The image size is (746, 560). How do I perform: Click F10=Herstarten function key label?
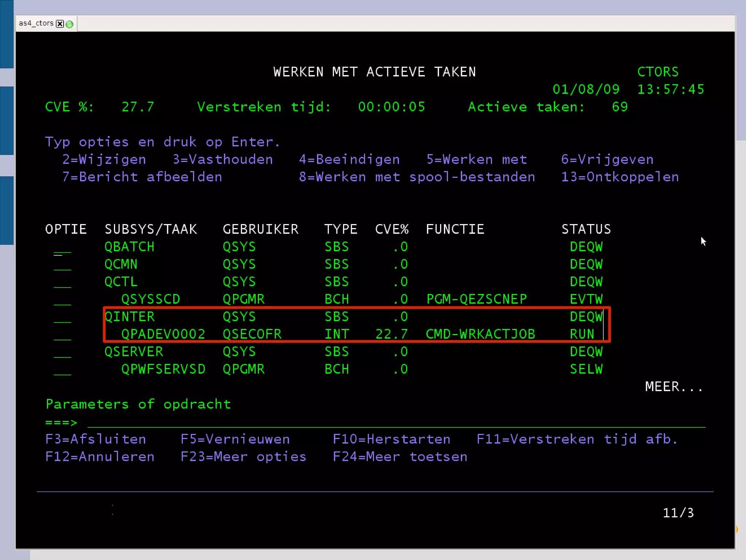pyautogui.click(x=391, y=439)
